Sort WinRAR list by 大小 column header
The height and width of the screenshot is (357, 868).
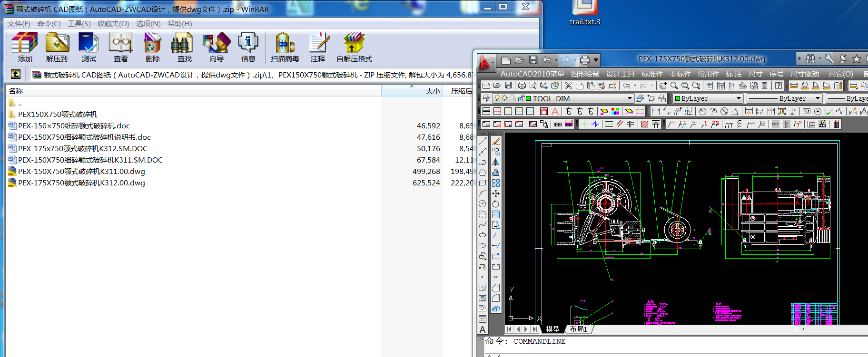click(x=412, y=91)
